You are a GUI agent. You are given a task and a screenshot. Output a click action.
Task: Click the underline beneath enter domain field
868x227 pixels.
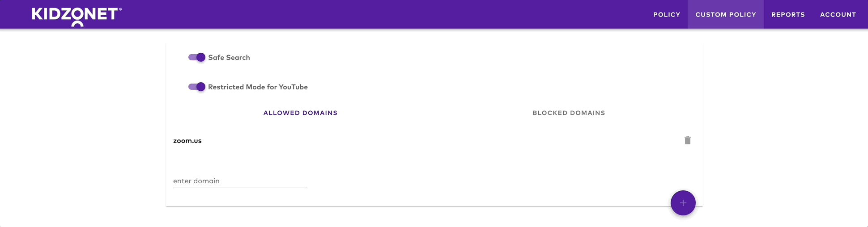point(240,188)
